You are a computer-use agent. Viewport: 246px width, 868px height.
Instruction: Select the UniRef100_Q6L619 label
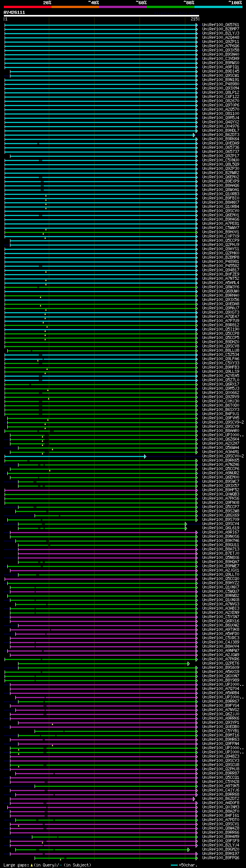point(221,528)
